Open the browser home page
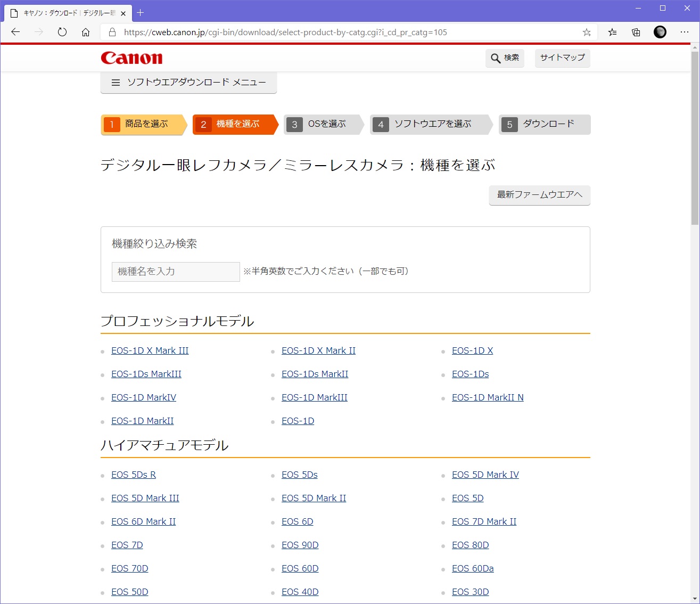Screen dimensions: 700x604 pos(86,32)
